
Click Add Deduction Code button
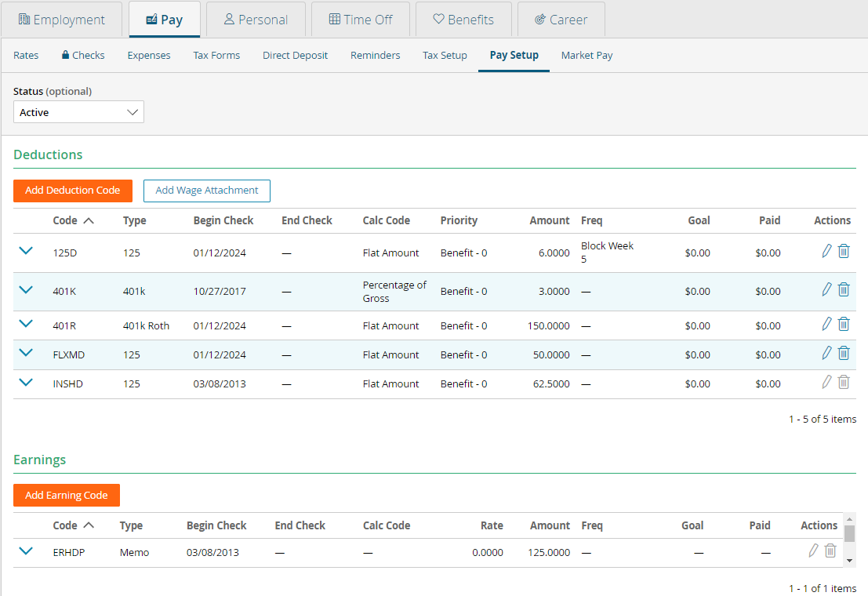(72, 191)
